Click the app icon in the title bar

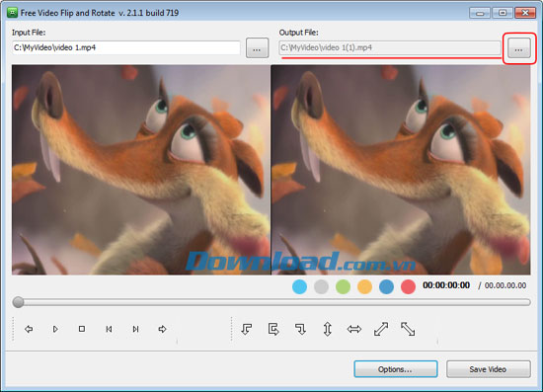pos(13,13)
